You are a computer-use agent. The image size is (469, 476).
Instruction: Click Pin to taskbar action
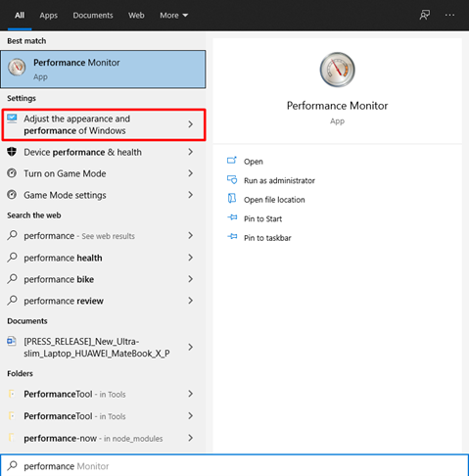click(x=267, y=238)
